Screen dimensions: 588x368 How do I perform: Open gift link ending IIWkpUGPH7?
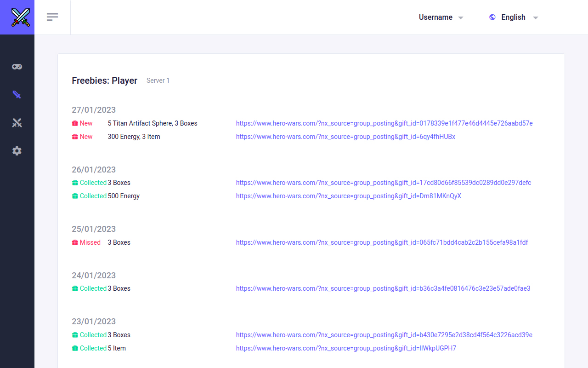point(346,348)
